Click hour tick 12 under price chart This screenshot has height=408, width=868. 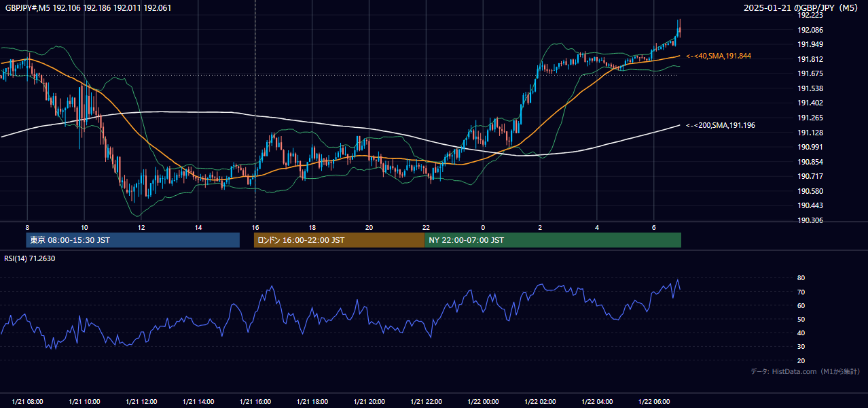click(141, 227)
